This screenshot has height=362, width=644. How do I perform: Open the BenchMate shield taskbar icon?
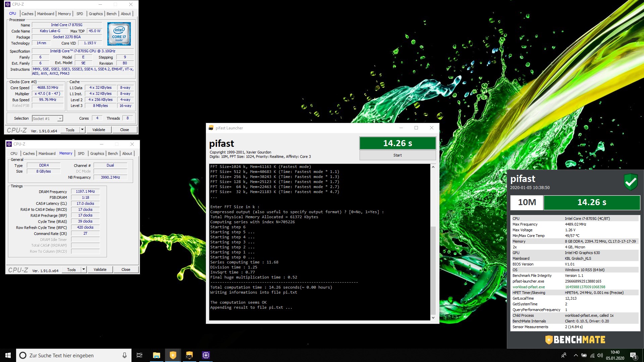173,355
